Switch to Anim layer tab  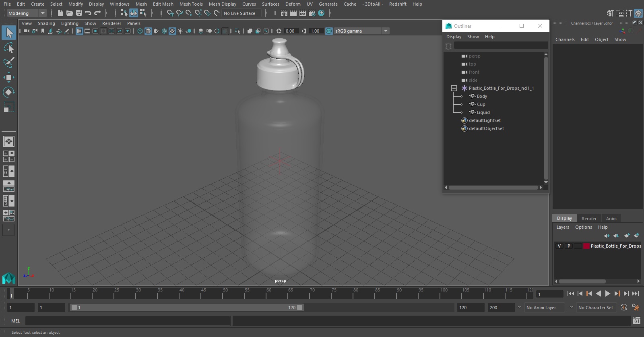coord(611,219)
